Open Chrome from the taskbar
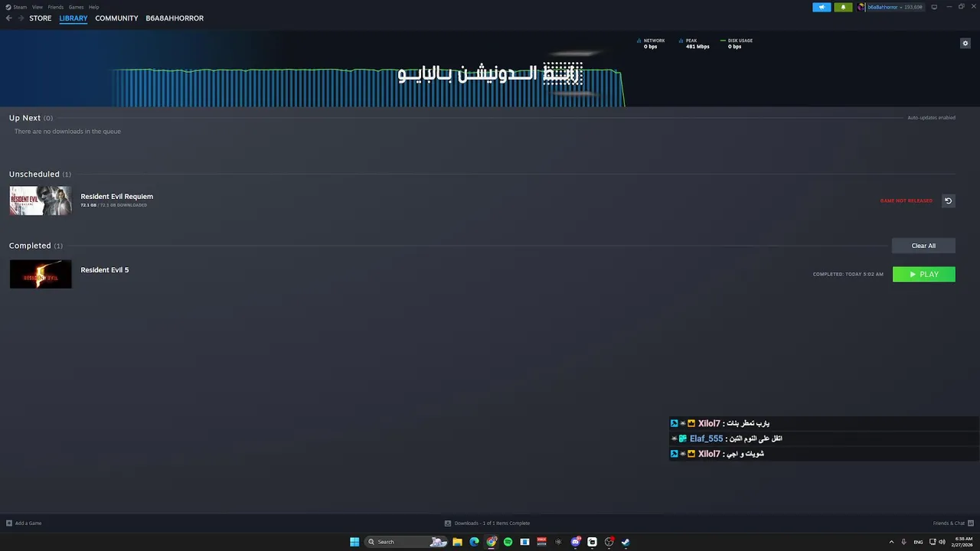980x551 pixels. 492,542
